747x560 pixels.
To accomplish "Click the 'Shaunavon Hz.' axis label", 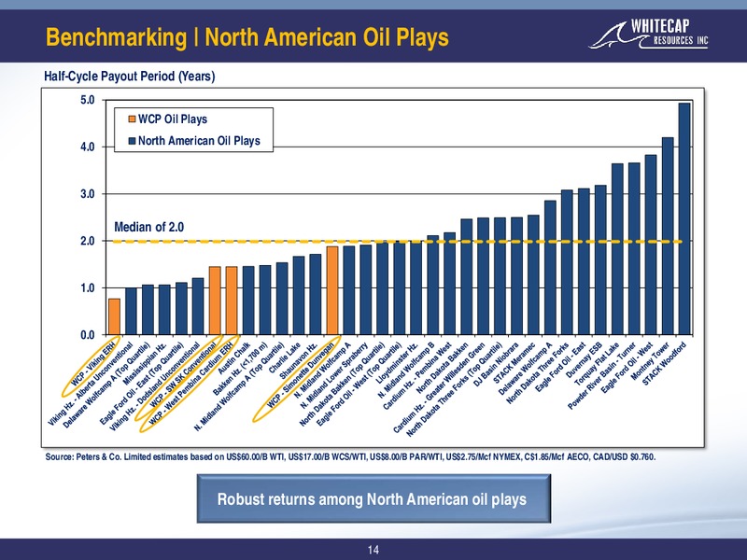I will pyautogui.click(x=299, y=360).
